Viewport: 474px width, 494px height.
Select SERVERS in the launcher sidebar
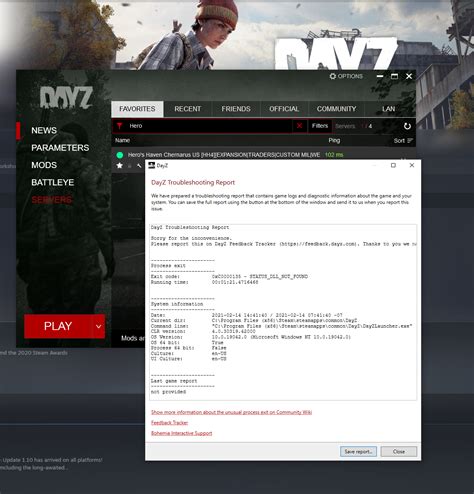pyautogui.click(x=52, y=200)
